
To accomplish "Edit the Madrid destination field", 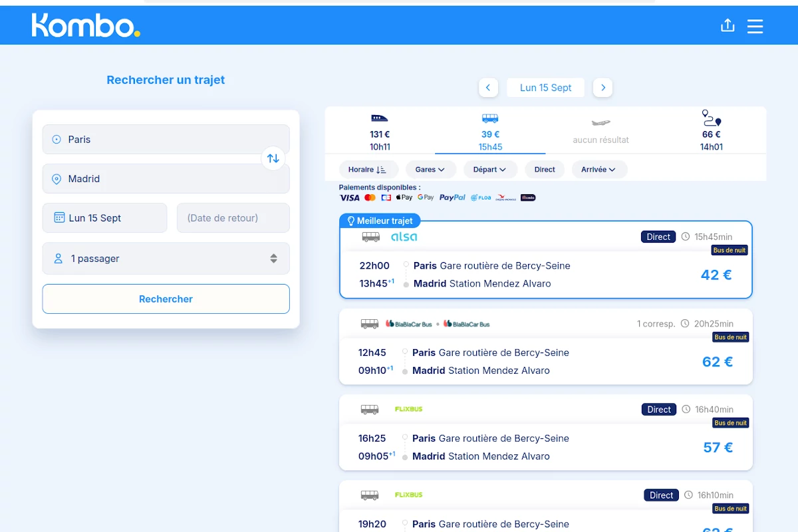I will (166, 178).
